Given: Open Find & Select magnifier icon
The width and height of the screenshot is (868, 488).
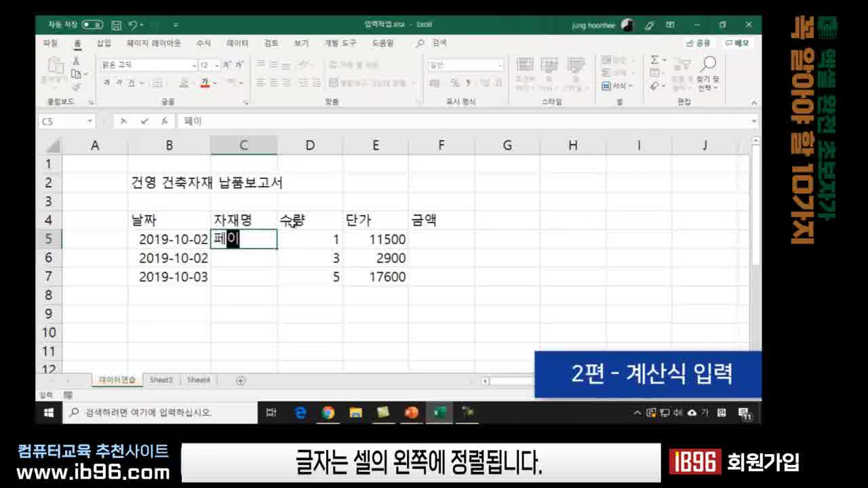Looking at the screenshot, I should point(708,64).
